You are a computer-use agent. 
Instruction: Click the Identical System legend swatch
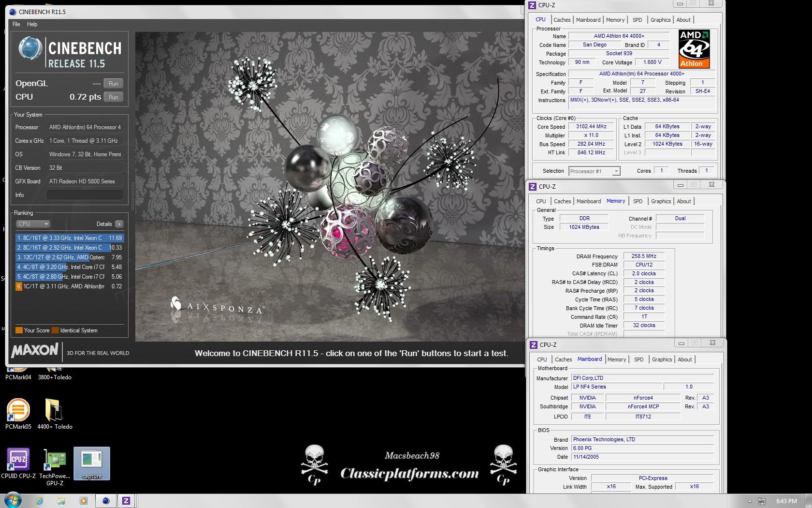(55, 330)
